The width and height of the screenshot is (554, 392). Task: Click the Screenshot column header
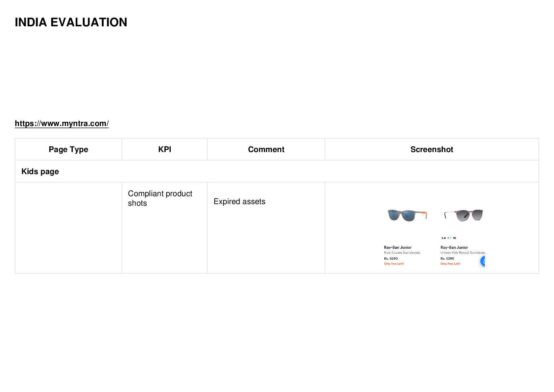click(x=432, y=149)
